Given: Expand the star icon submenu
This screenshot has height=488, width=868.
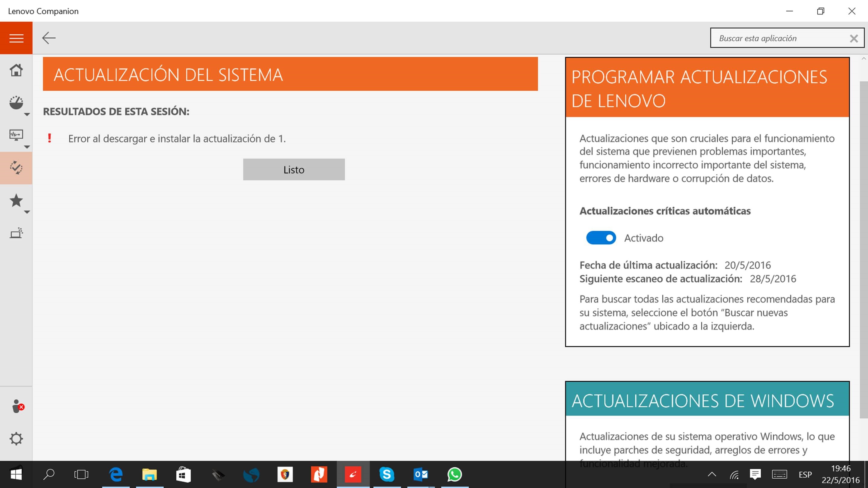Looking at the screenshot, I should pos(27,212).
